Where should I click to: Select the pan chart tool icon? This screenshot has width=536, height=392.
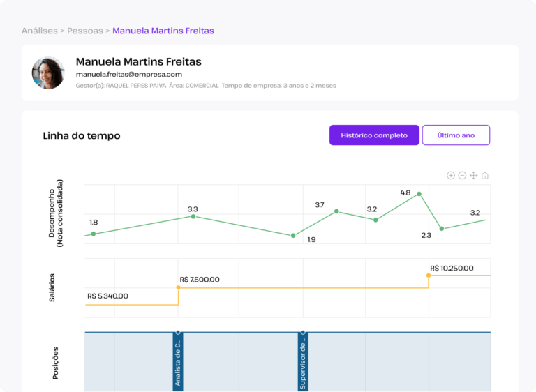click(x=473, y=176)
